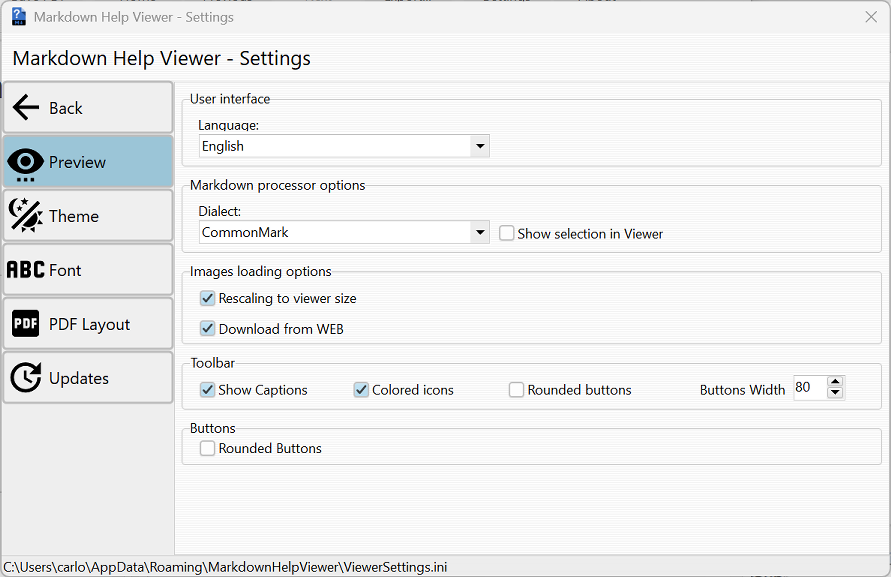Click the Theme moon-sun icon
Viewport: 891px width, 577px height.
click(x=25, y=215)
